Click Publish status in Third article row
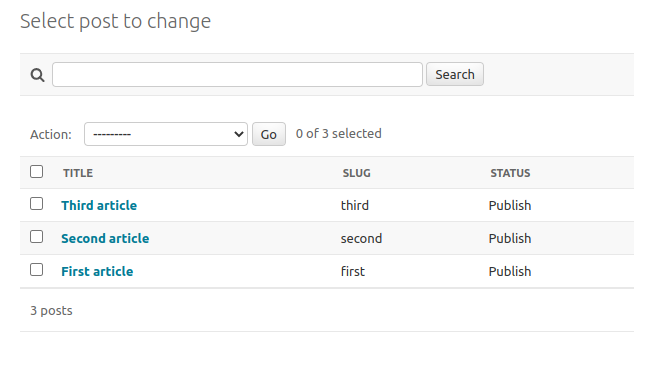This screenshot has width=663, height=372. [x=510, y=205]
